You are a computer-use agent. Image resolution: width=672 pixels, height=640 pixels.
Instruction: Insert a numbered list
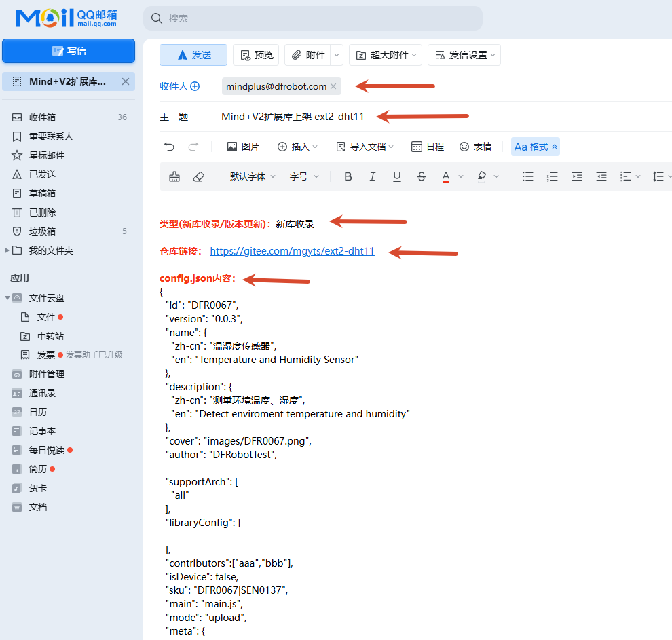click(553, 176)
